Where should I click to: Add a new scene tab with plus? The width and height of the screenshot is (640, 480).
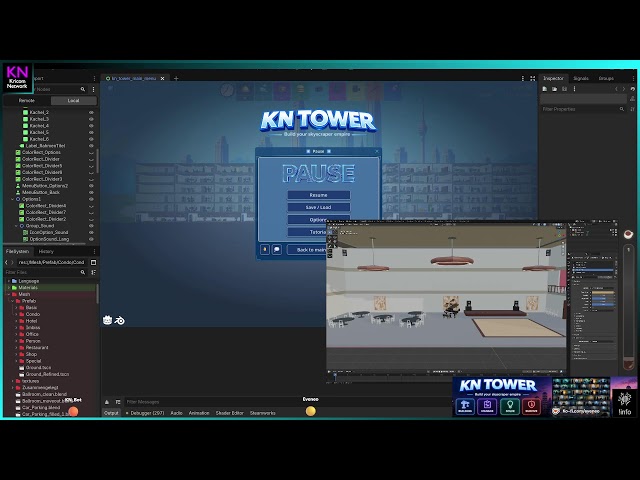tap(176, 78)
